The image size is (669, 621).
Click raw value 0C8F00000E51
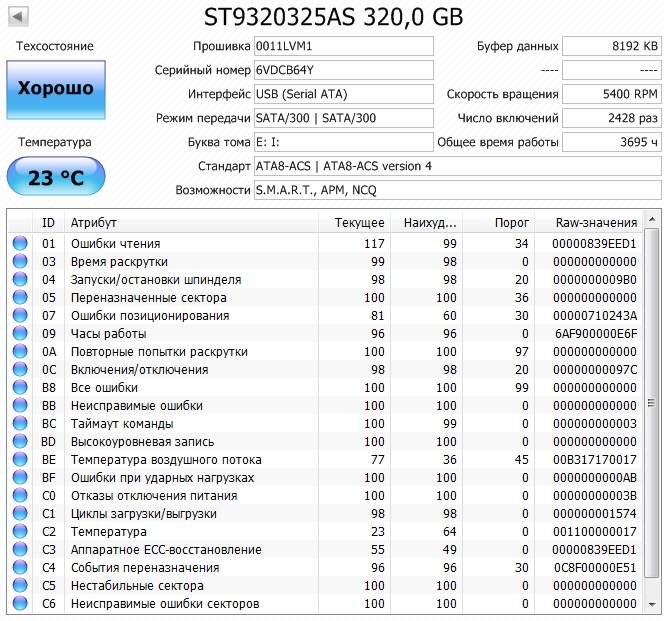coord(595,568)
